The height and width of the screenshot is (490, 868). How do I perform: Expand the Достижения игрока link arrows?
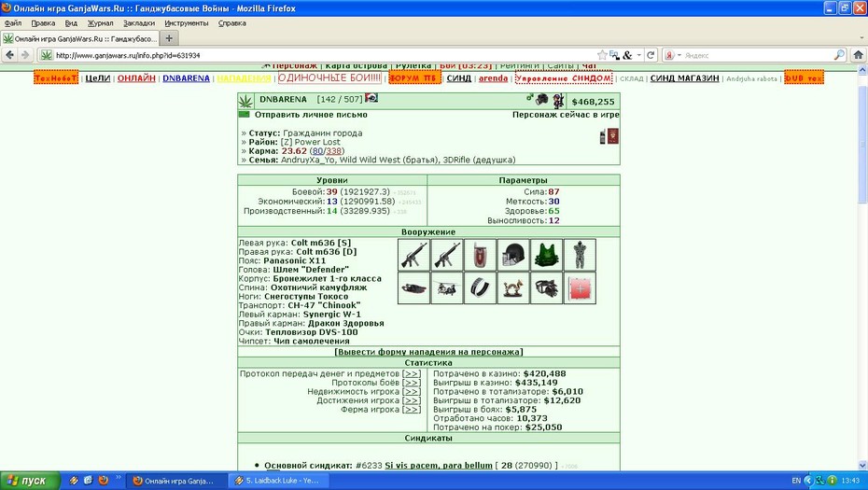412,400
